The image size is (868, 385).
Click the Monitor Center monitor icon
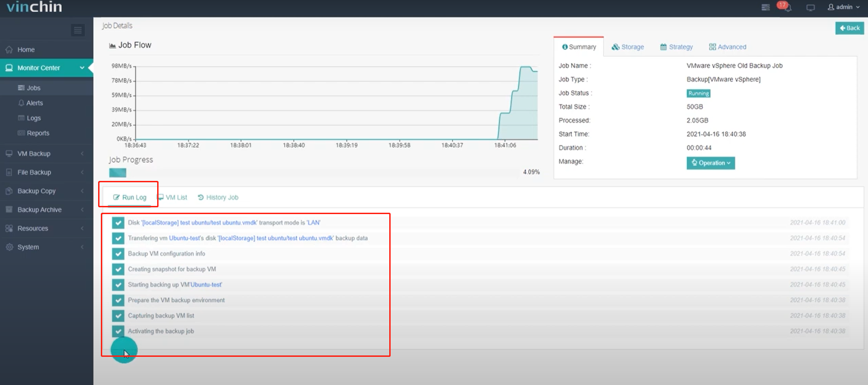tap(9, 68)
